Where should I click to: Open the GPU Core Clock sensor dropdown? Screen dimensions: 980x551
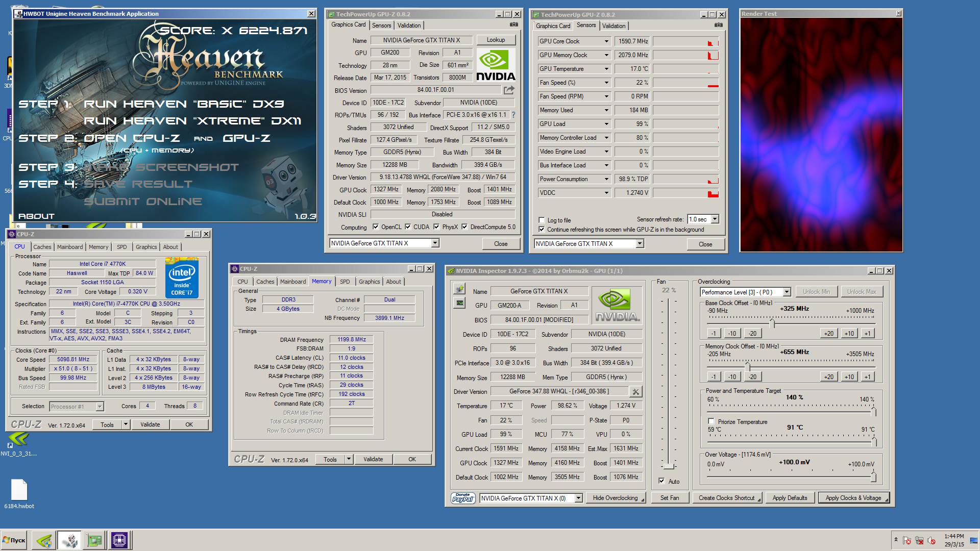[x=606, y=41]
